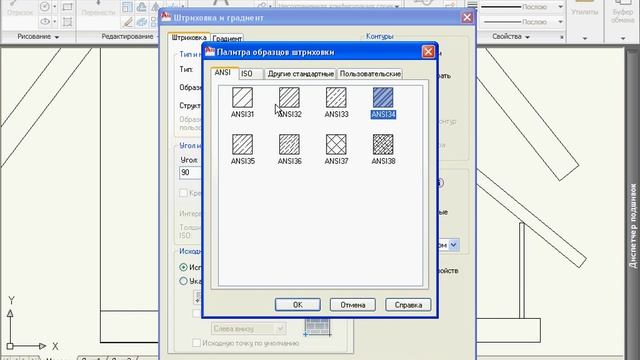Choose the ANSI38 dense pattern
This screenshot has width=640, height=360.
click(383, 144)
